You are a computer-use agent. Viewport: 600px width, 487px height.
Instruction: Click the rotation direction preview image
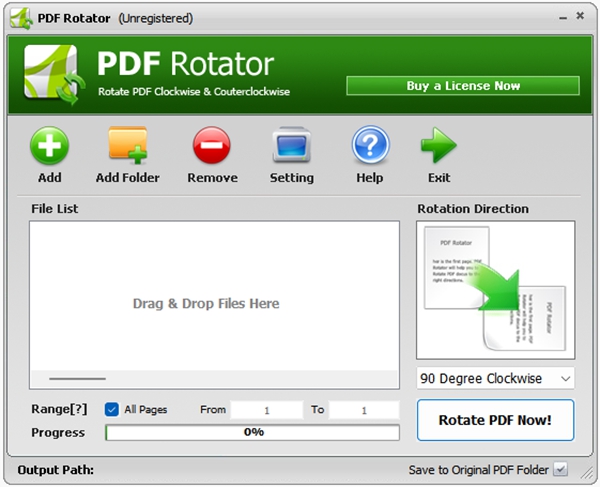tap(495, 290)
